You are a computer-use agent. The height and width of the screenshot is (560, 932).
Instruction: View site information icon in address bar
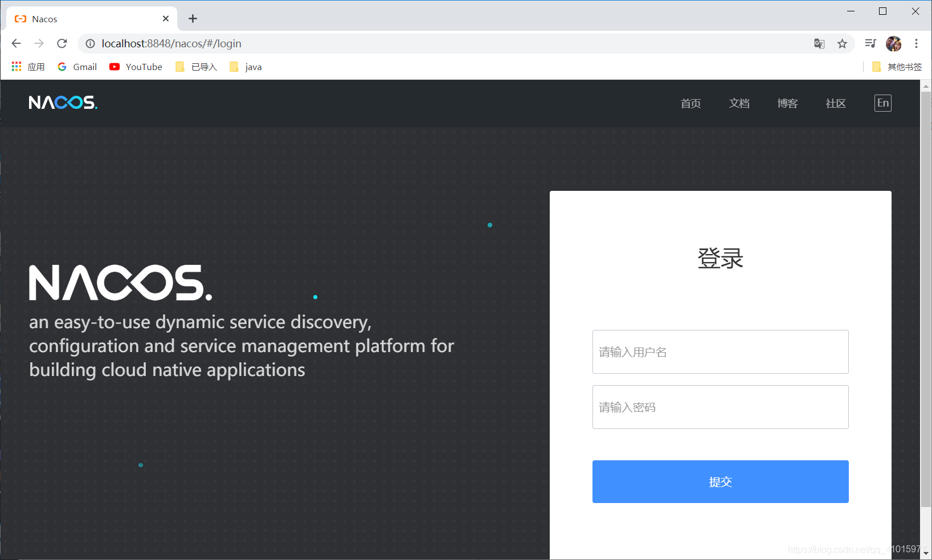pyautogui.click(x=90, y=43)
